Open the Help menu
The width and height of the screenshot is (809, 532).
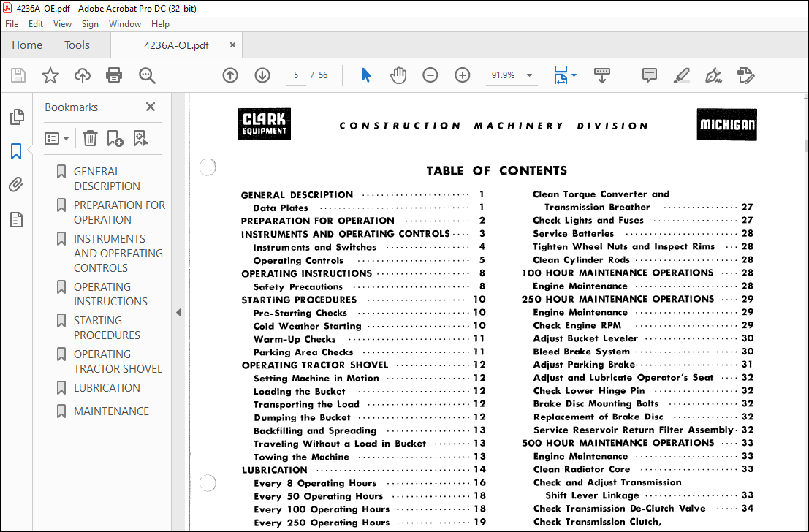pyautogui.click(x=160, y=23)
